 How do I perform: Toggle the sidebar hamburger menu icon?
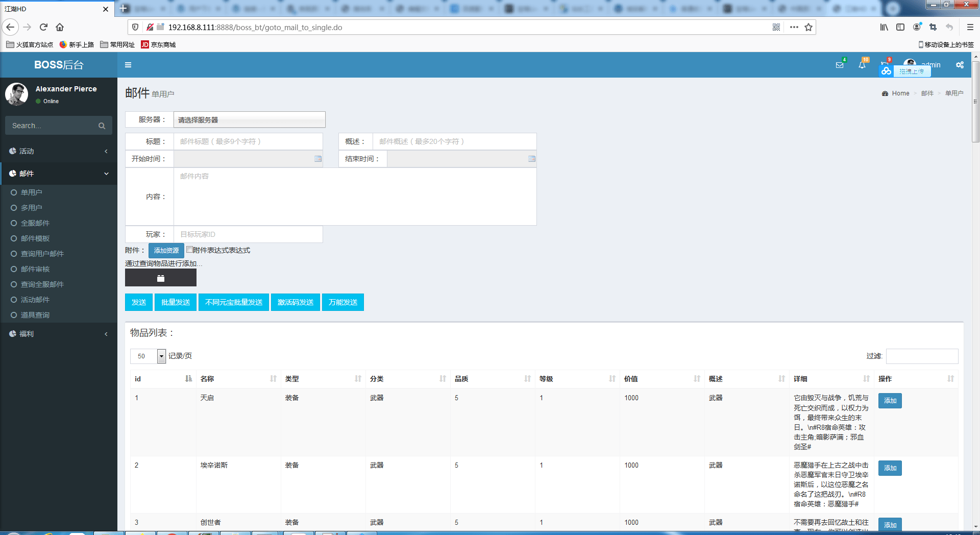(x=128, y=65)
